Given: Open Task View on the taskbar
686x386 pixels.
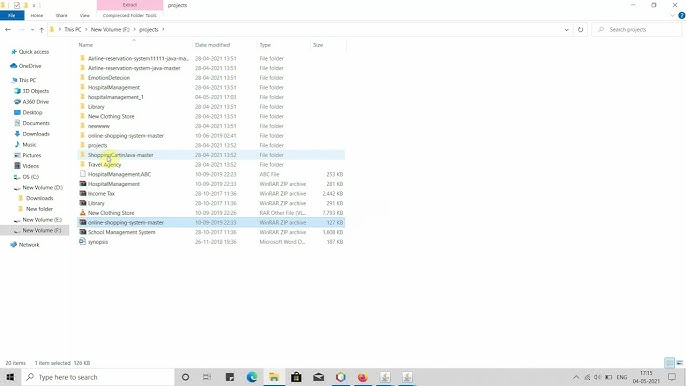Looking at the screenshot, I should click(x=207, y=377).
